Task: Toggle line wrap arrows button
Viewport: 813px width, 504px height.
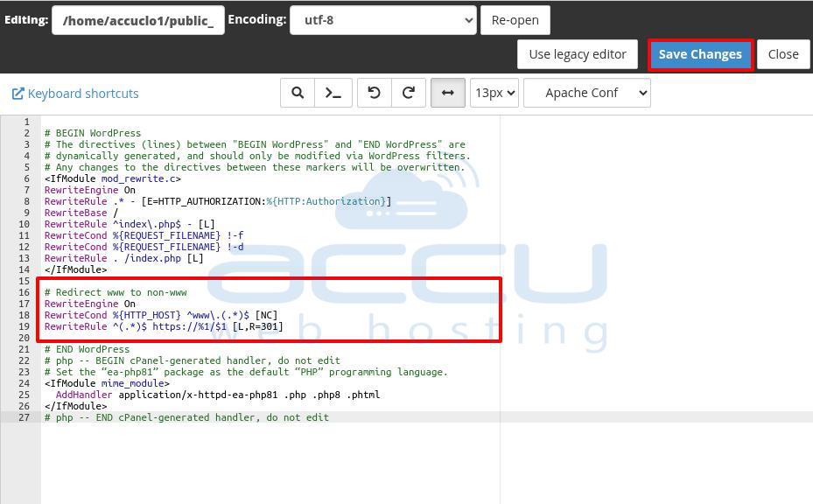Action: [448, 93]
